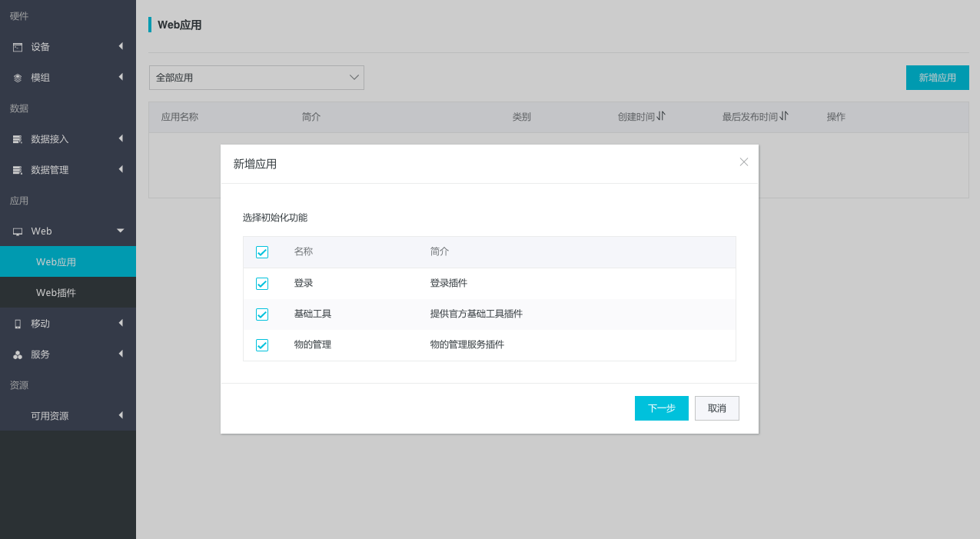The image size is (980, 539).
Task: Click the 取消 cancel button
Action: (717, 408)
